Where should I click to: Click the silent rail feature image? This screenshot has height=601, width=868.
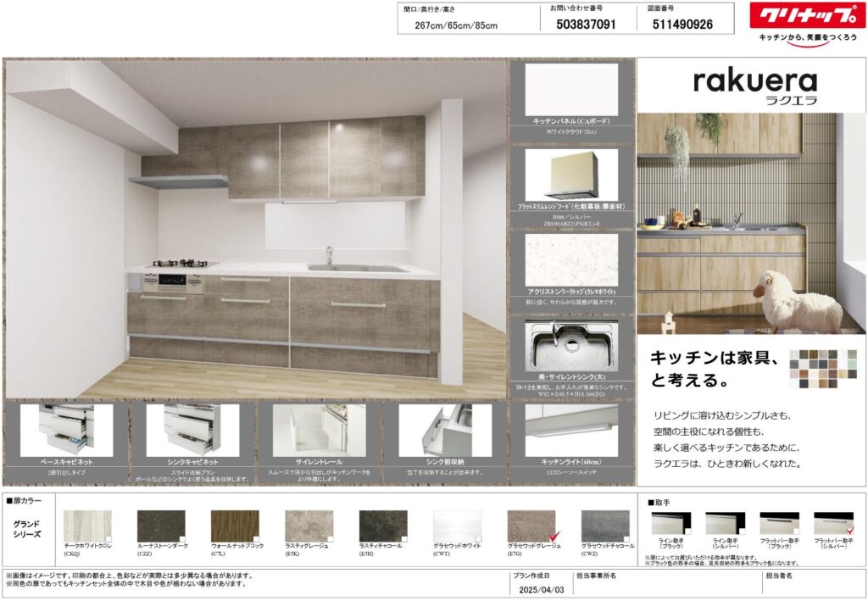(x=319, y=429)
